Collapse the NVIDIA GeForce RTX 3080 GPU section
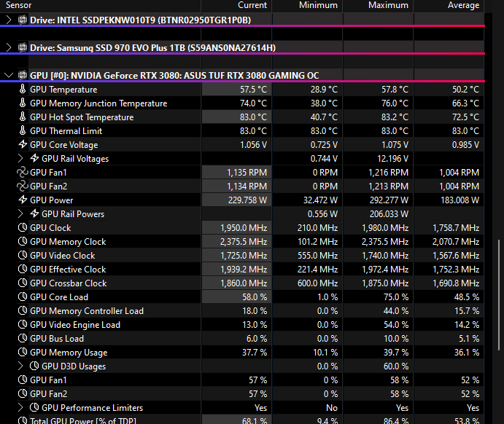The image size is (504, 424). (9, 76)
